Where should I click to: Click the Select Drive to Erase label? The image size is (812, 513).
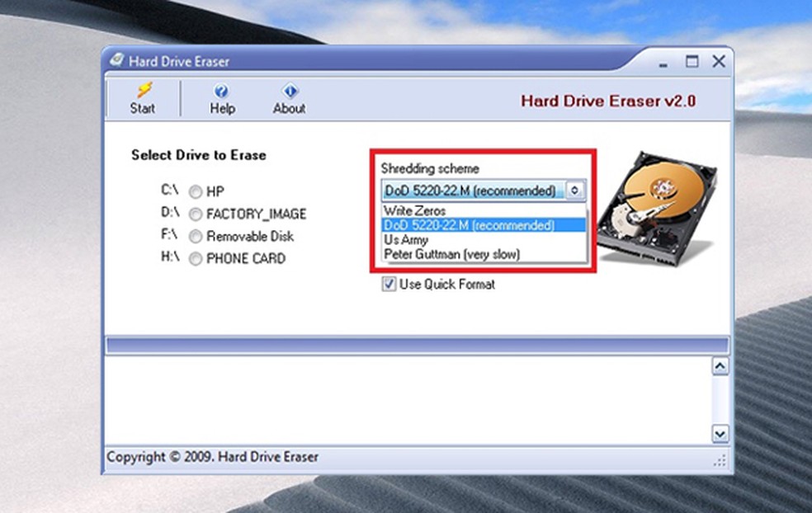[x=199, y=155]
